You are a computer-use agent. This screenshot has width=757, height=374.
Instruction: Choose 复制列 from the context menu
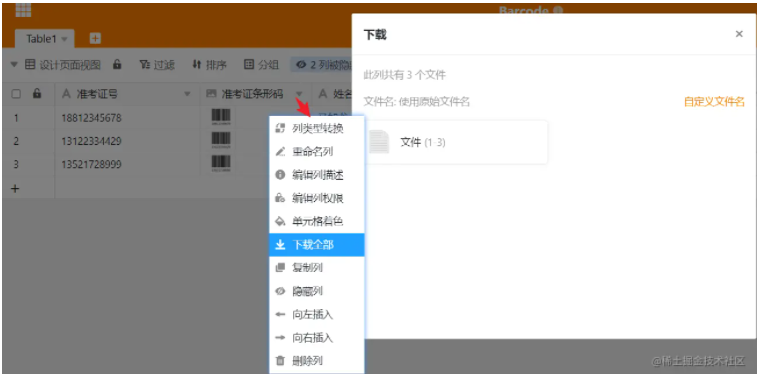coord(317,268)
